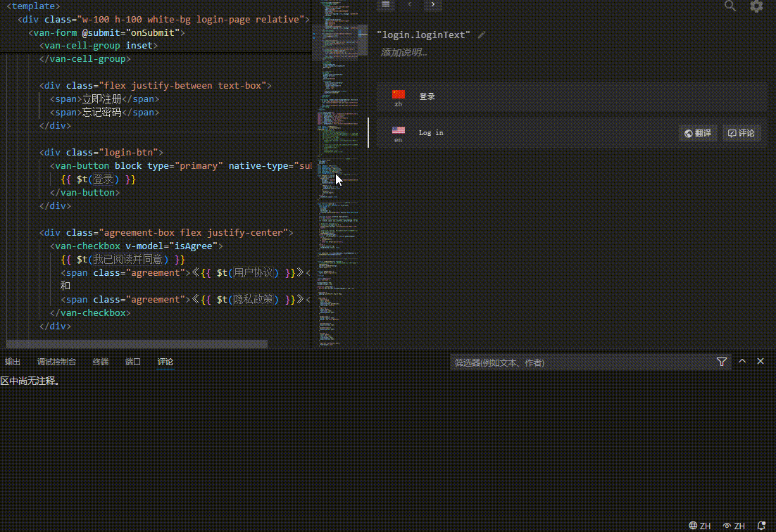
Task: Switch to the 输出 output tab
Action: [x=13, y=362]
